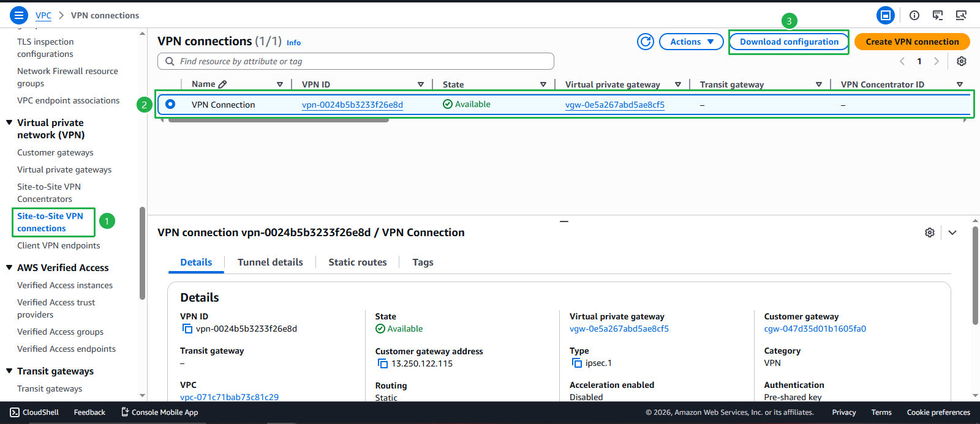
Task: Switch to the Tags tab
Action: coord(423,262)
